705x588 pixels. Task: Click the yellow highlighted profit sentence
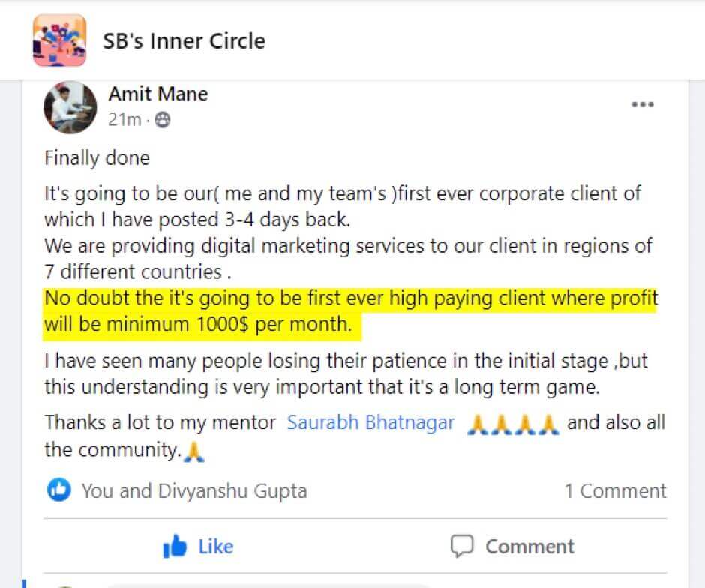pyautogui.click(x=350, y=313)
